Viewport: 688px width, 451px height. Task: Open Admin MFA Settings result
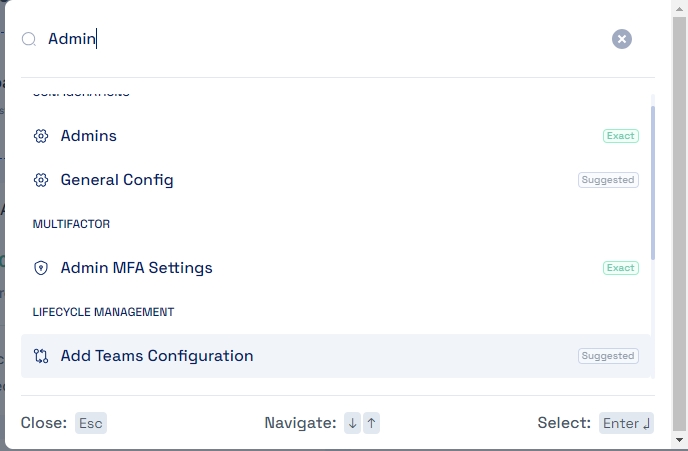pyautogui.click(x=136, y=268)
